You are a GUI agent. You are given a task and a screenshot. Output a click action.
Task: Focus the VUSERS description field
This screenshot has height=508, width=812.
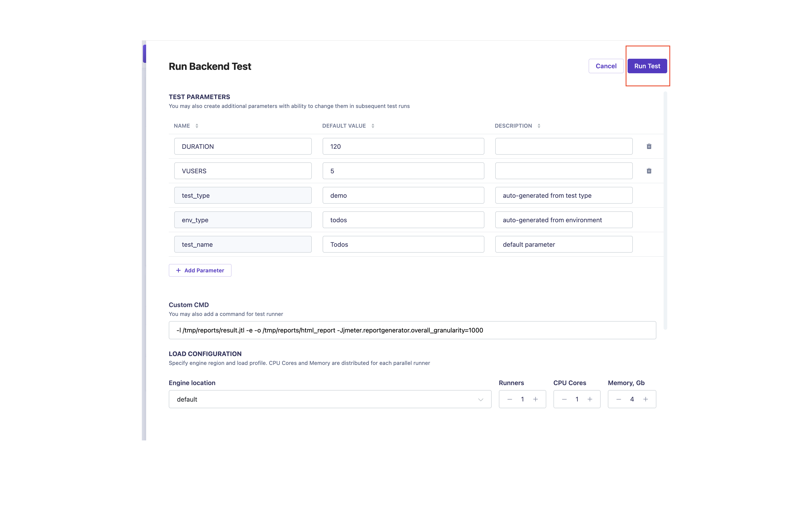tap(564, 171)
